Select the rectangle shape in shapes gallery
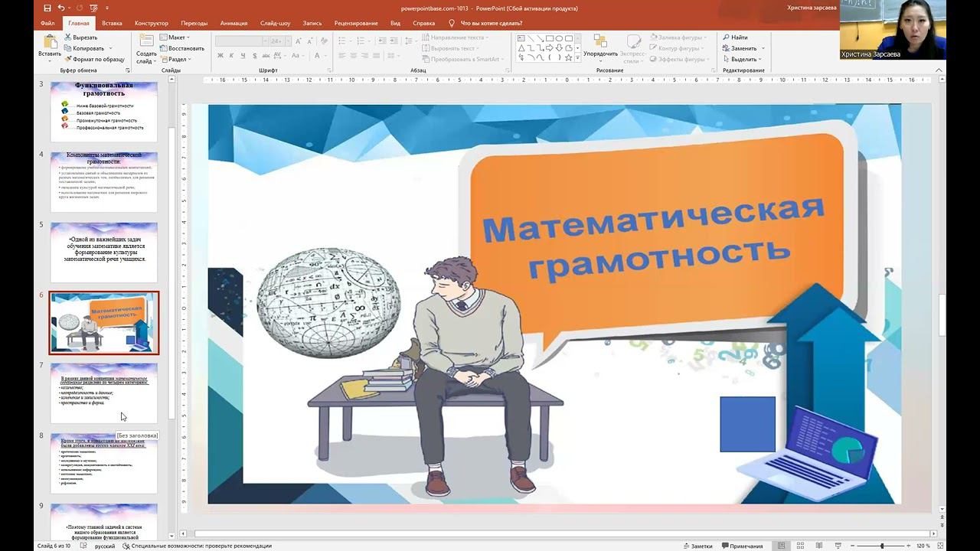Screen dimensions: 980x551 point(550,38)
